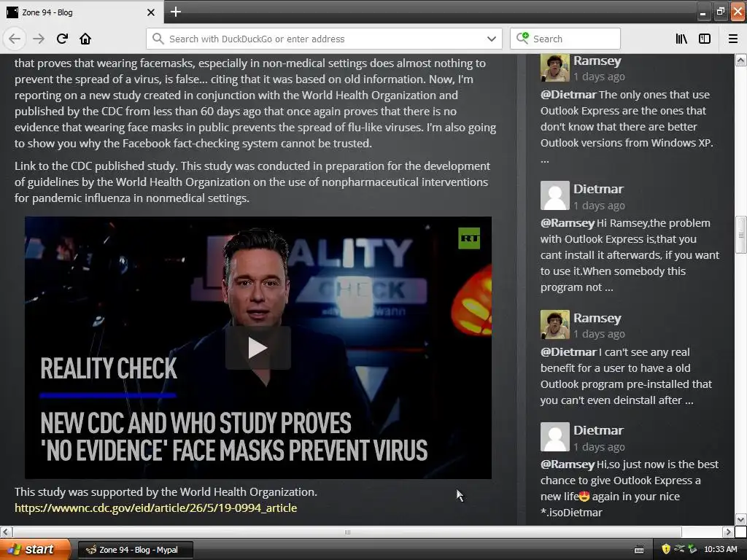
Task: Expand the address bar history dropdown
Action: 492,39
